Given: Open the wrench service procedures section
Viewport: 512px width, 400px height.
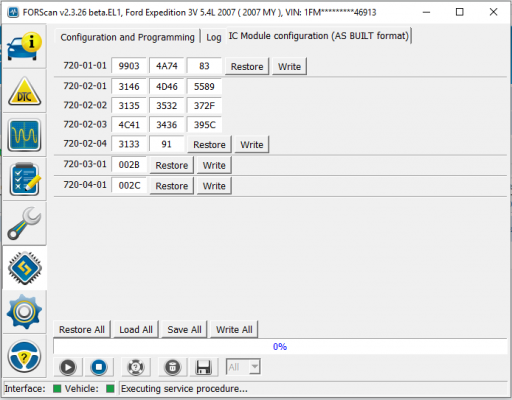Looking at the screenshot, I should click(x=24, y=223).
